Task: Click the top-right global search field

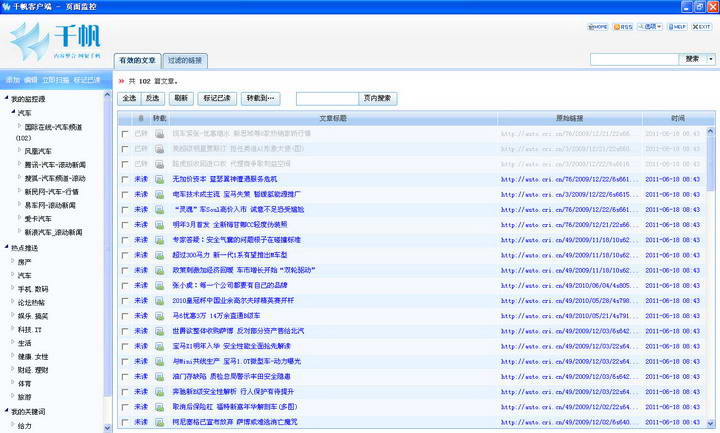Action: [x=634, y=59]
